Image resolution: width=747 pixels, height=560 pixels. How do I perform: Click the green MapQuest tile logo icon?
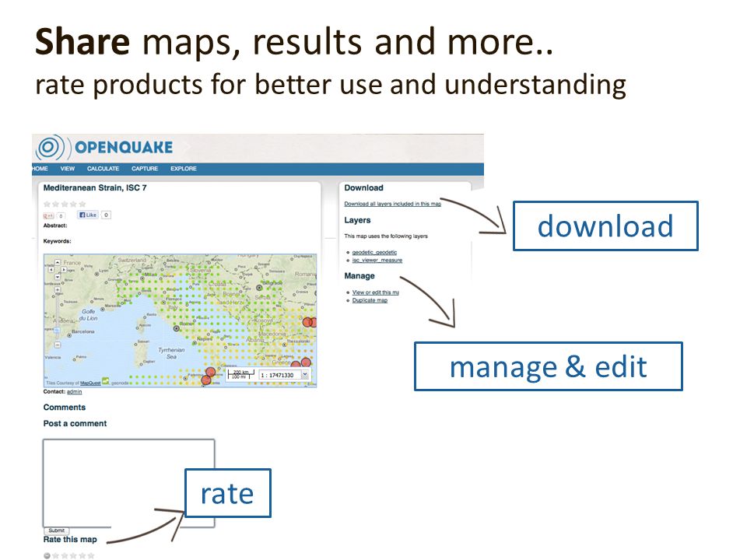coord(105,381)
